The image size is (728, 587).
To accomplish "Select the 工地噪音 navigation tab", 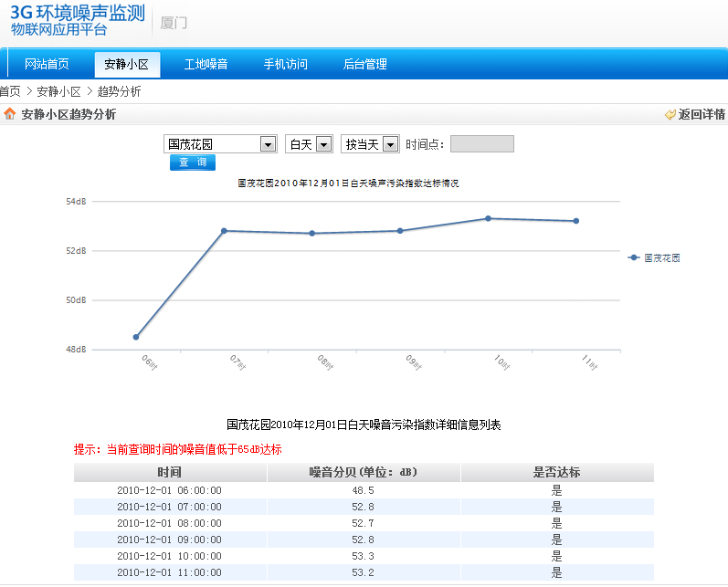I will (x=206, y=64).
